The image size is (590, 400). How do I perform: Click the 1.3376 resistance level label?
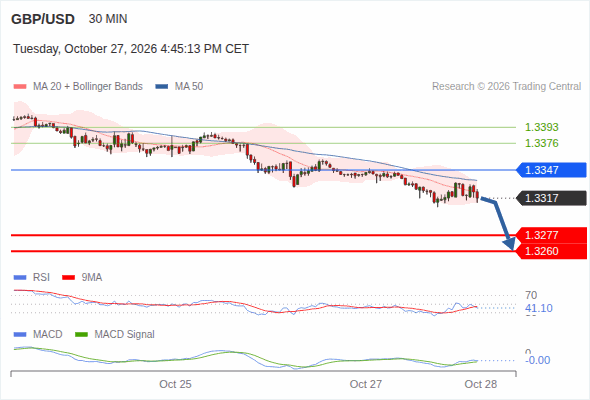[x=541, y=143]
